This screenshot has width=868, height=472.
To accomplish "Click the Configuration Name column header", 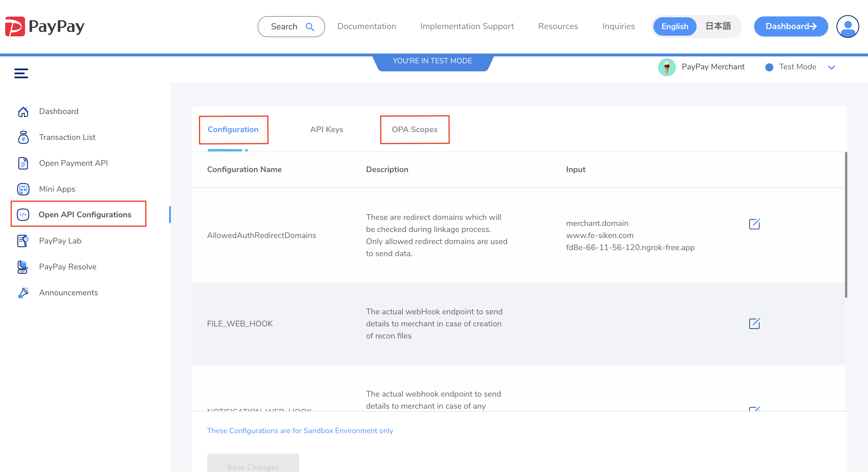I will 244,170.
